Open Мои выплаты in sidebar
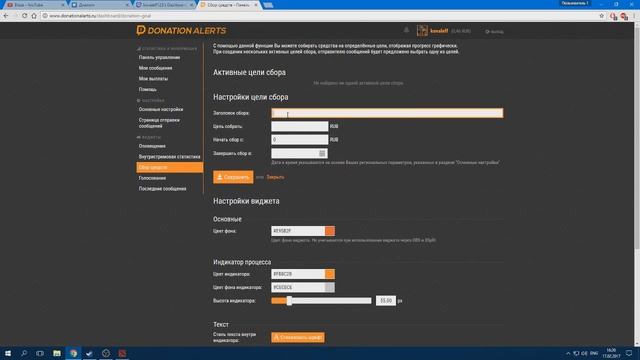Viewport: 640px width, 360px height. (153, 79)
